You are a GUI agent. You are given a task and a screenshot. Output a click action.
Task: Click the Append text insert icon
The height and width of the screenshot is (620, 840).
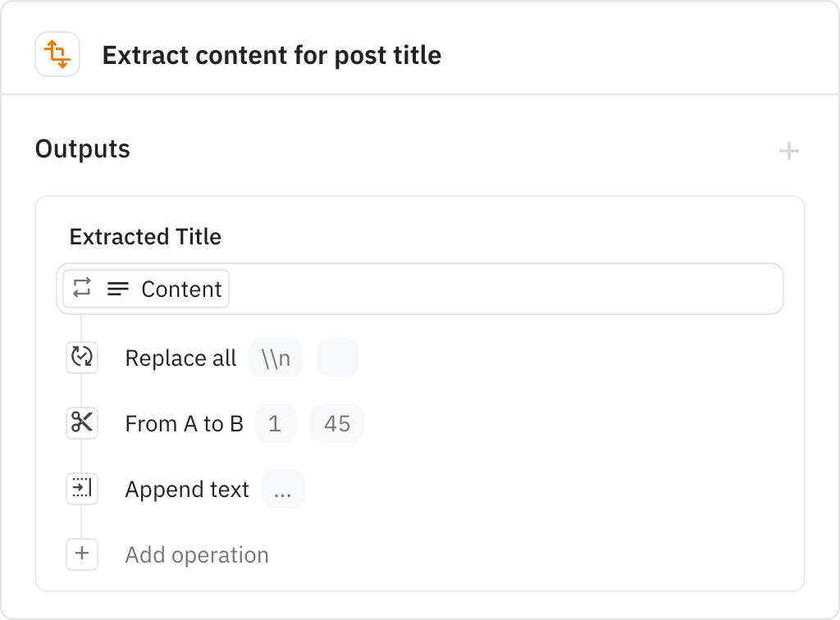(x=82, y=489)
